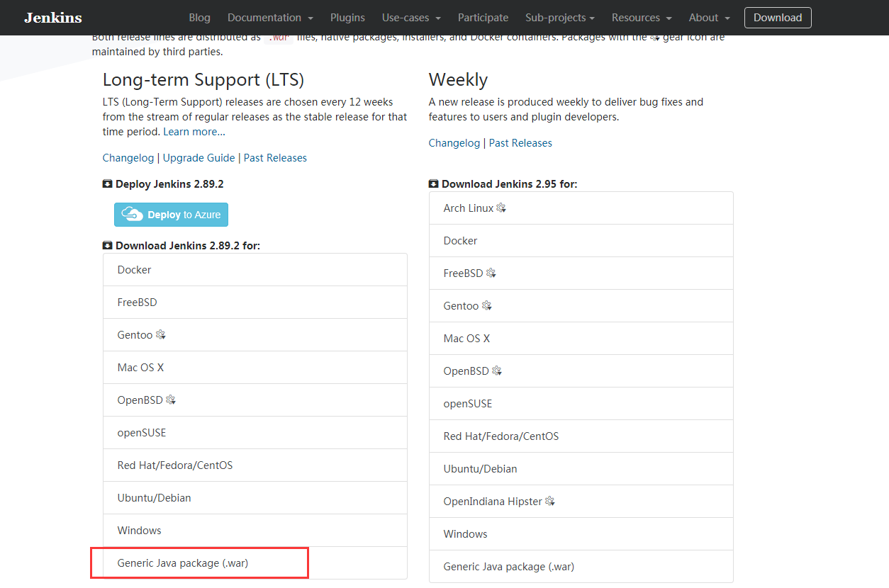This screenshot has width=889, height=588.
Task: Select the Weekly OpenBSD download
Action: click(x=581, y=371)
